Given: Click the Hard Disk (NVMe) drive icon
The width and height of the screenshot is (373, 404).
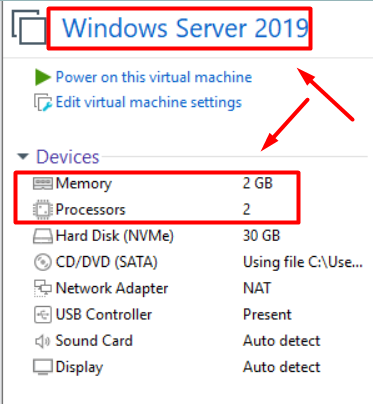Looking at the screenshot, I should [43, 236].
